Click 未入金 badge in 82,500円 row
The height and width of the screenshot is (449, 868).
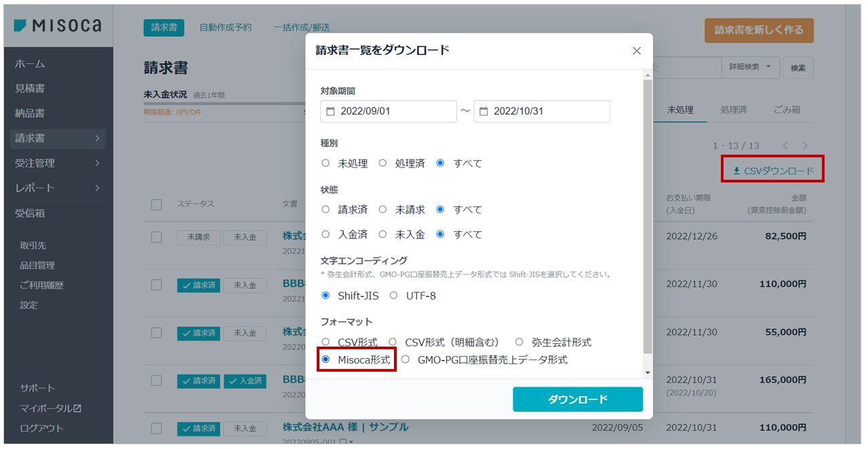245,237
